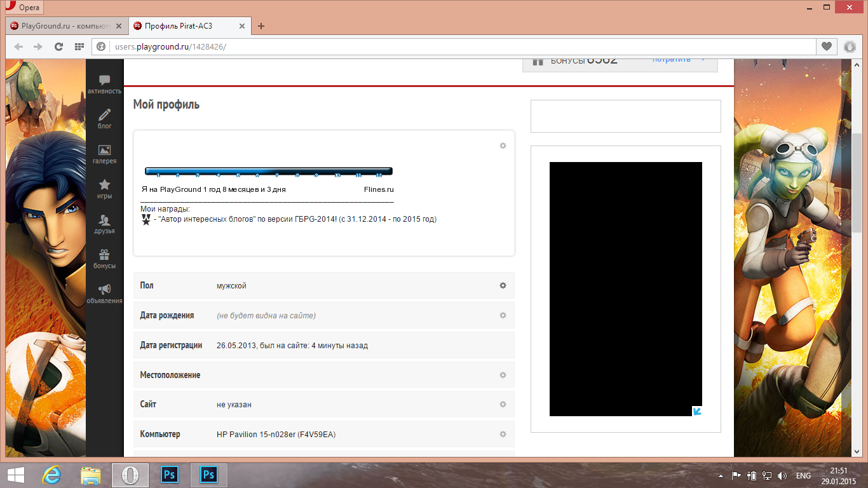868x488 pixels.
Task: Click the Мои награды label
Action: [165, 208]
